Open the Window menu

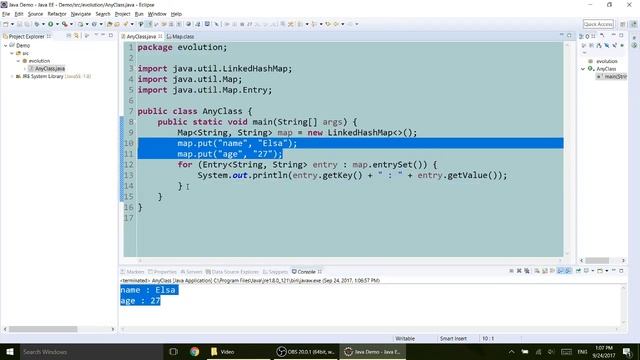(x=157, y=14)
